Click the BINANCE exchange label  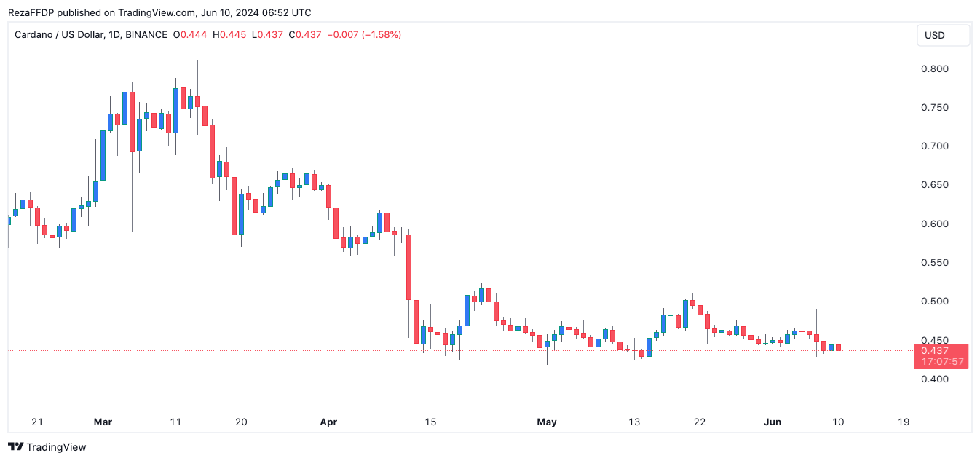point(147,34)
